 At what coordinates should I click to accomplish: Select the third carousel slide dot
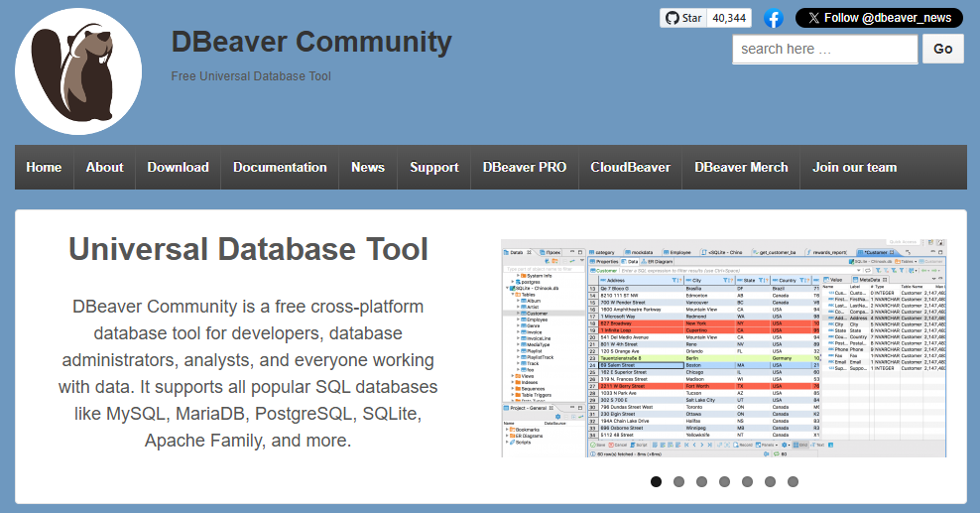tap(702, 482)
